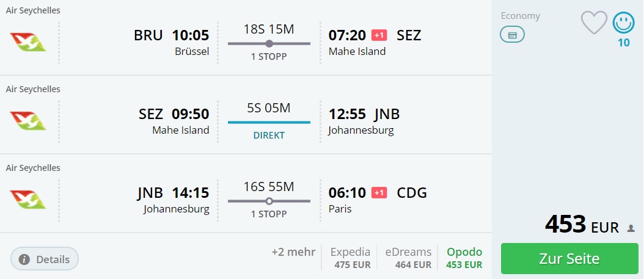Click the payment card icon under Economy
644x279 pixels.
(x=512, y=34)
